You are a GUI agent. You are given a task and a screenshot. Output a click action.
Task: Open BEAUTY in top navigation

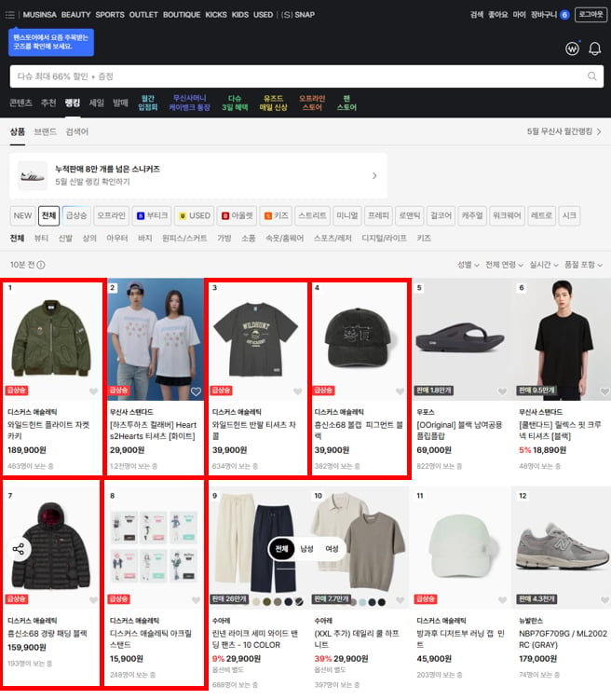[75, 15]
